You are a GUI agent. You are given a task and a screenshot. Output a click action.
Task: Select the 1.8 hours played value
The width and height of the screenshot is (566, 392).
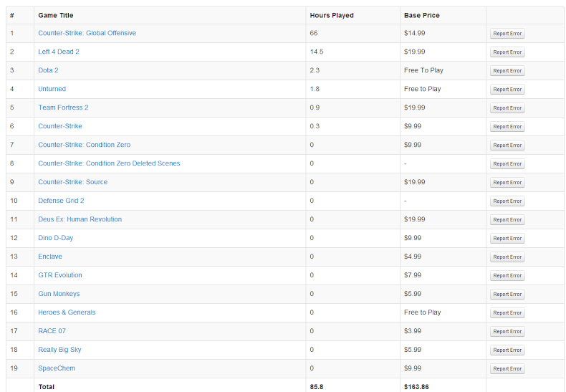(315, 89)
